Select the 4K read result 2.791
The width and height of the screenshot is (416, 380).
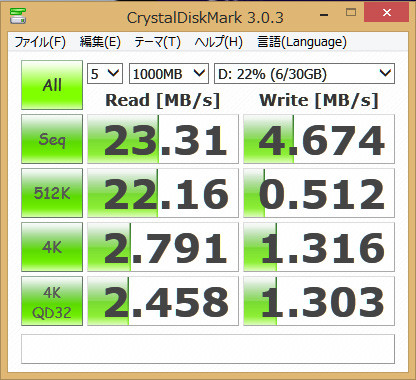(x=163, y=247)
